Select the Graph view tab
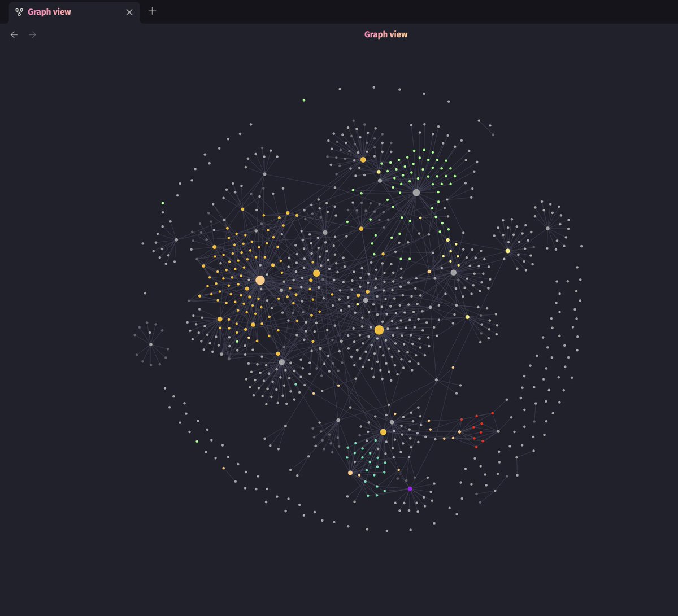The height and width of the screenshot is (616, 678). point(68,11)
